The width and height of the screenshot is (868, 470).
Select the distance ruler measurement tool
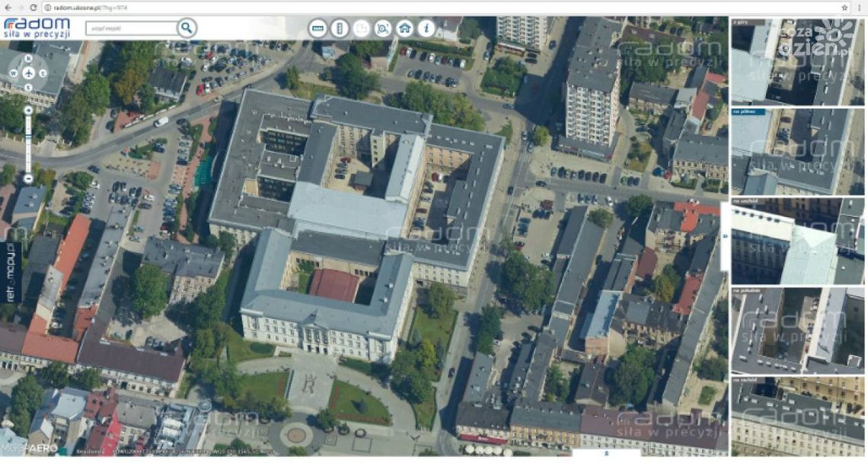(318, 28)
